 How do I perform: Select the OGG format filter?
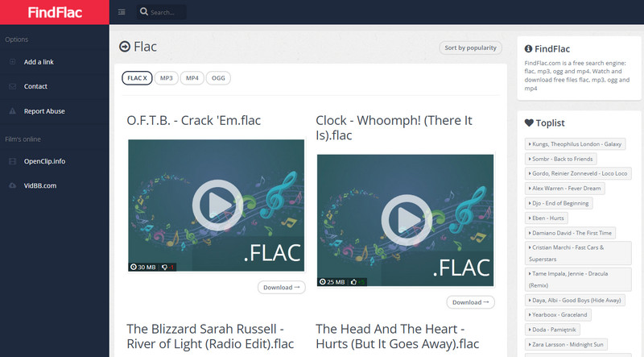coord(218,77)
